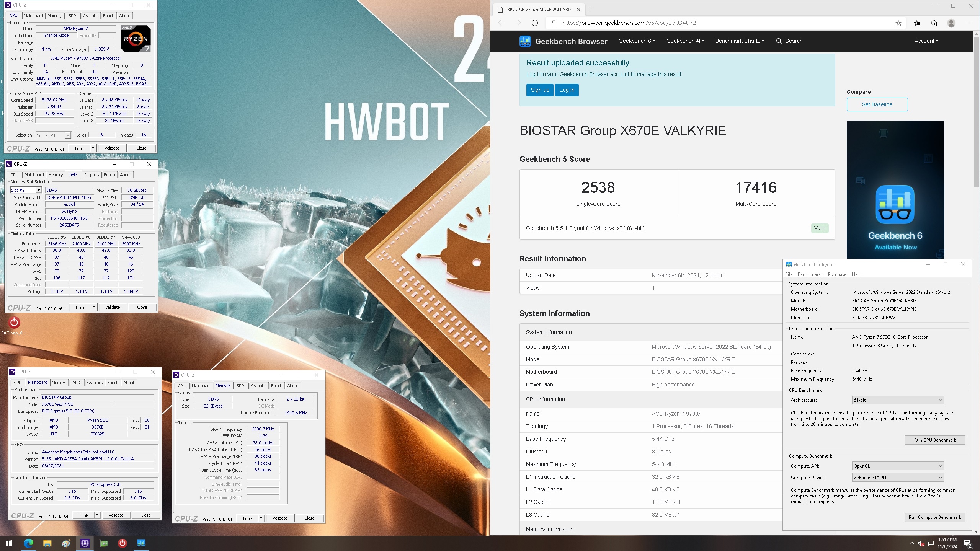
Task: Show hidden system tray icons
Action: [912, 543]
